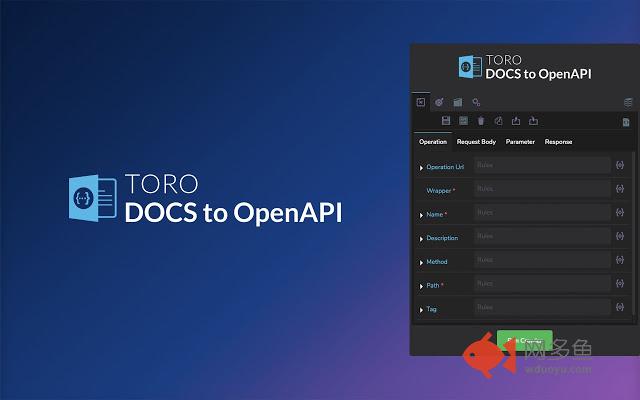Focus the Name rules field
Screen dimensions: 640x400
point(542,212)
